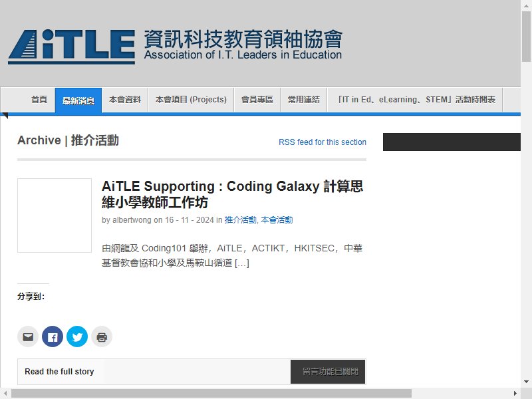Click the scroll down arrow
The width and height of the screenshot is (532, 399).
click(x=526, y=382)
